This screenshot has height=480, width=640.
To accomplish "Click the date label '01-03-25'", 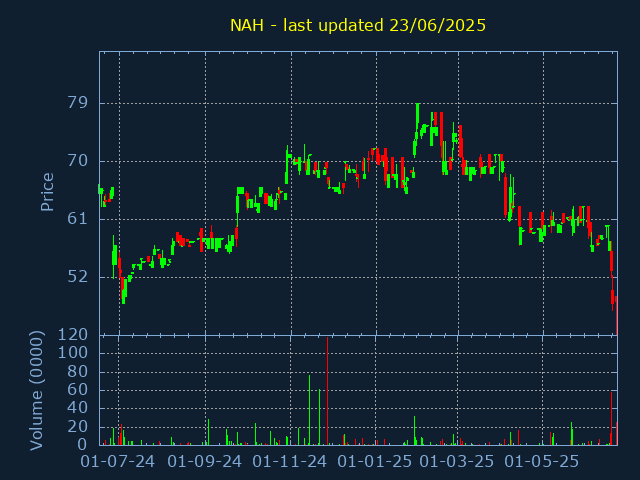I will 457,462.
